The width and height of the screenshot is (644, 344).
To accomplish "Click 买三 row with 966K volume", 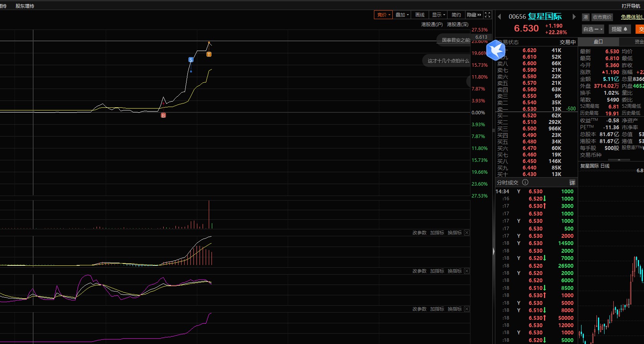I will [x=536, y=128].
